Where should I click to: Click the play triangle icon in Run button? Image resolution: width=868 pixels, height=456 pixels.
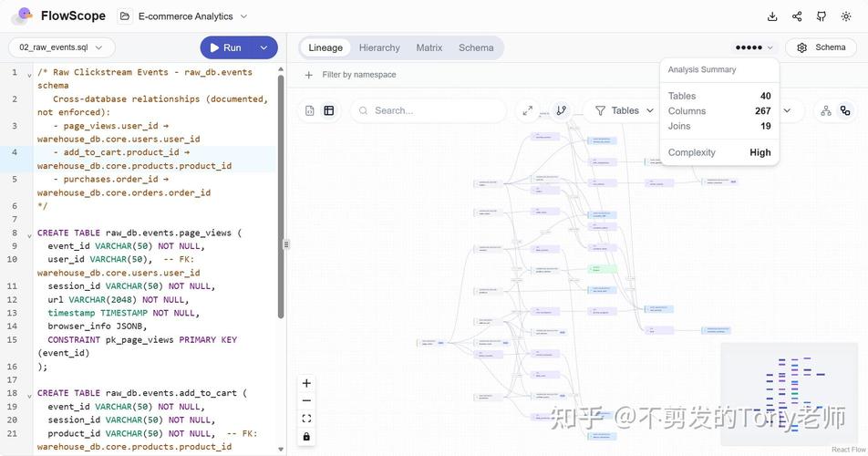point(214,47)
